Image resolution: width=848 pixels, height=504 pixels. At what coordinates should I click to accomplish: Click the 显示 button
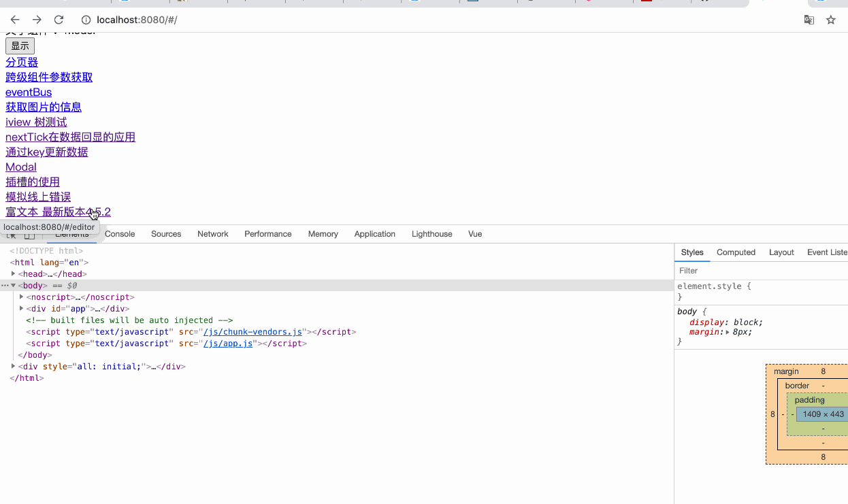[x=20, y=46]
